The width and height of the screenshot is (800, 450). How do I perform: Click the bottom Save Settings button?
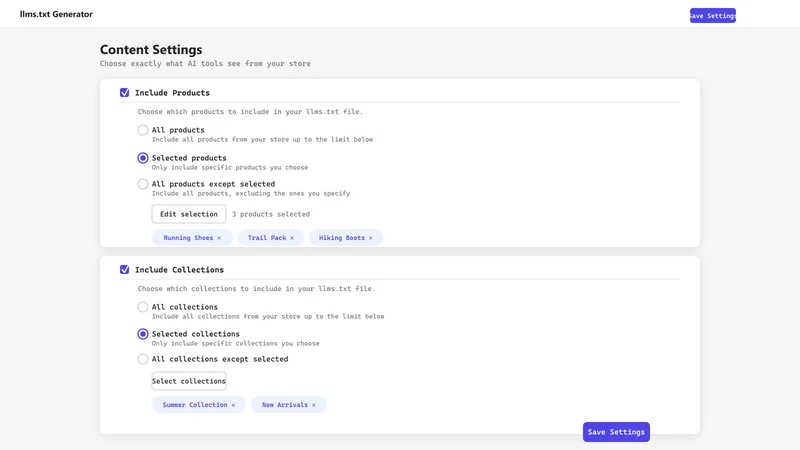tap(616, 432)
